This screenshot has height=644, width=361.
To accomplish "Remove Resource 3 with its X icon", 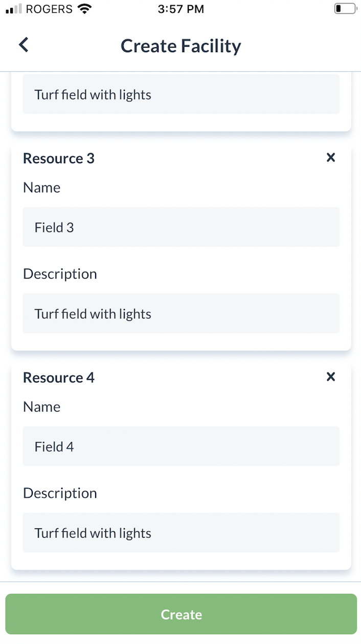I will (331, 158).
